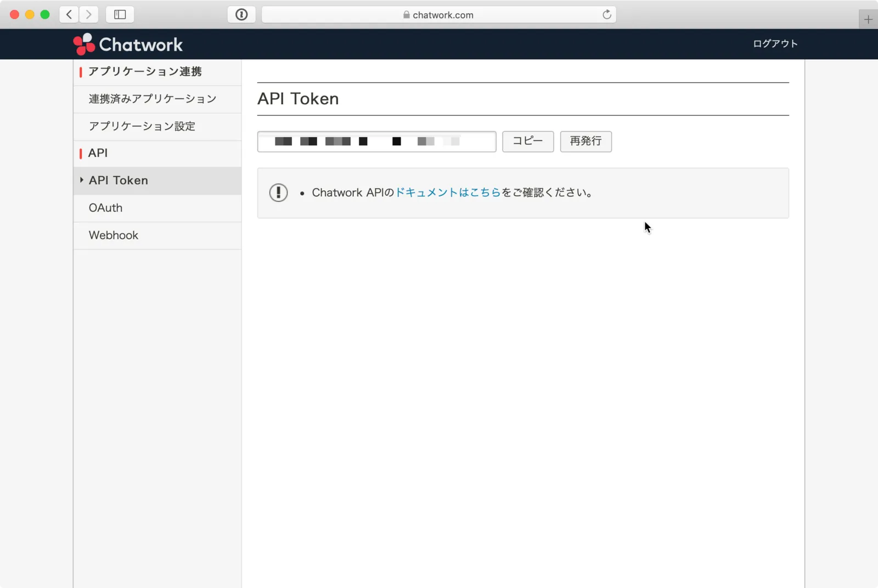Screen dimensions: 878x588
Task: Click the exclamation info icon
Action: [279, 193]
